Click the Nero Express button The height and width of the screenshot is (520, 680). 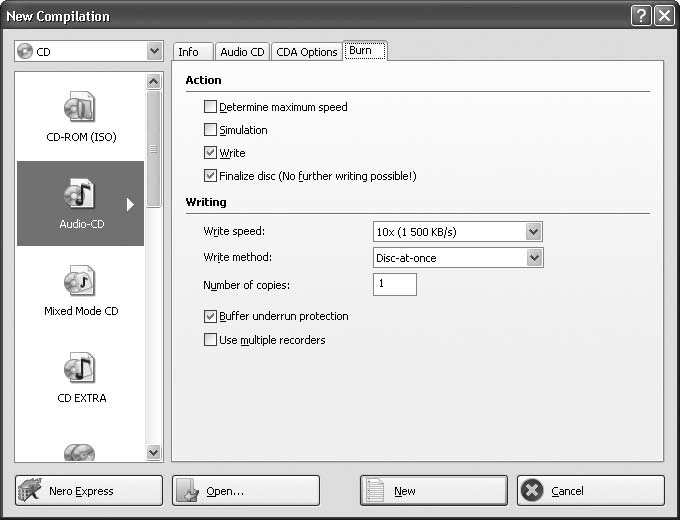(x=89, y=491)
